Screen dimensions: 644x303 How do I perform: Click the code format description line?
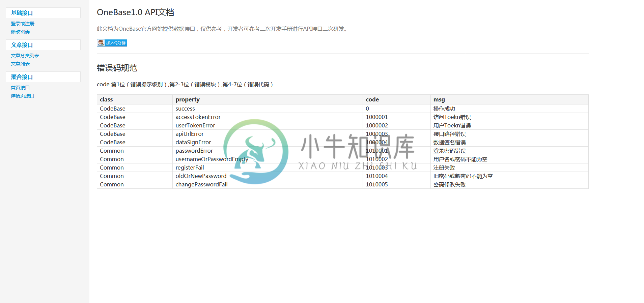coord(185,85)
